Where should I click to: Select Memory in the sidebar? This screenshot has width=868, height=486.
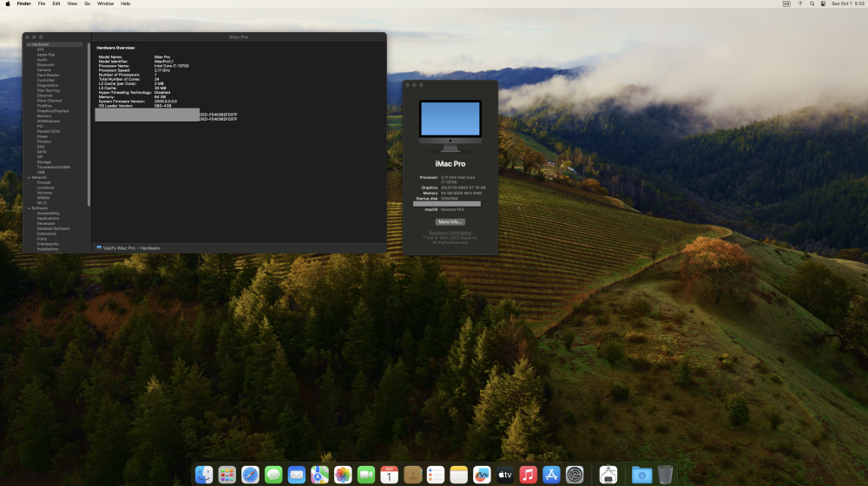44,115
